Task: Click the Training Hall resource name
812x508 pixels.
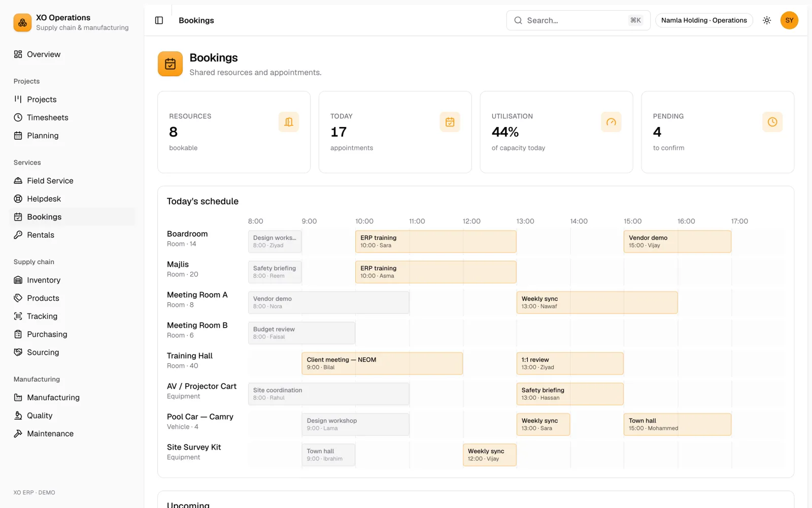Action: (190, 356)
